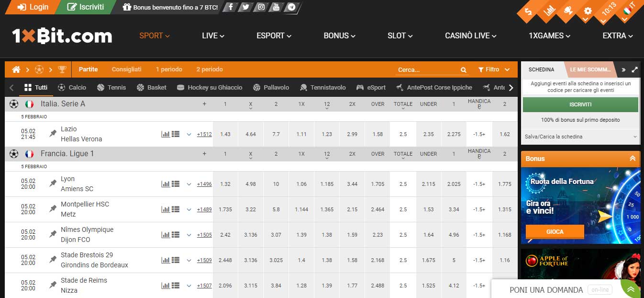Pin the Lazio vs Hellas Verona match

(x=53, y=134)
